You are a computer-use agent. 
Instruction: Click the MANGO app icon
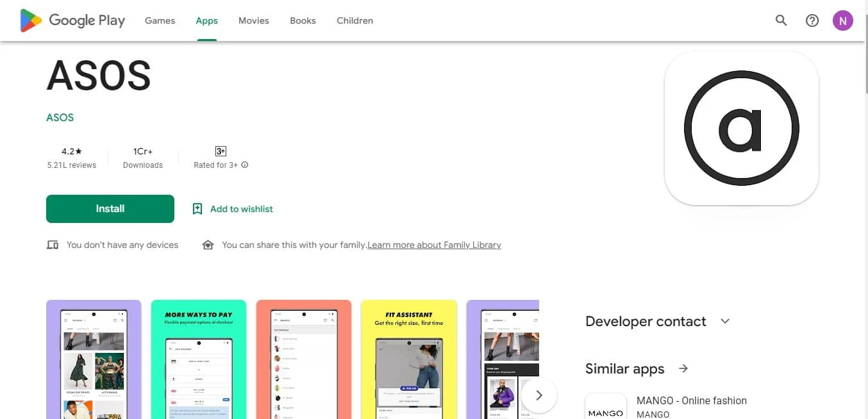pos(606,406)
